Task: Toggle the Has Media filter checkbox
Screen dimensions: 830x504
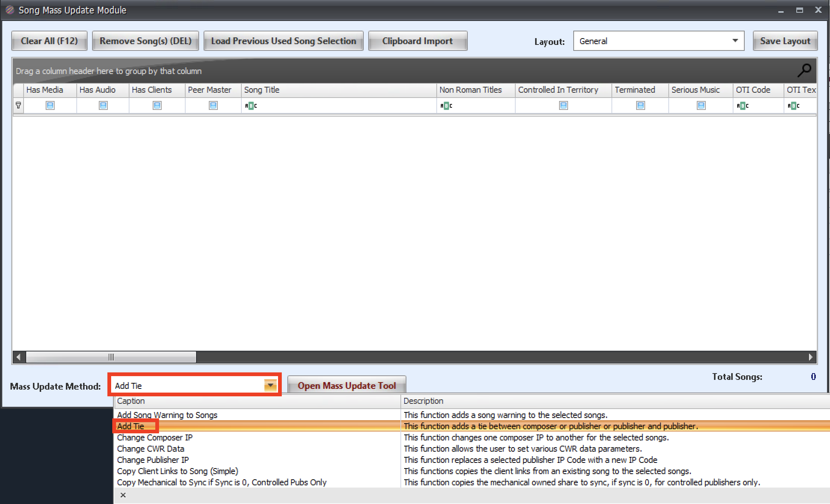Action: [50, 105]
